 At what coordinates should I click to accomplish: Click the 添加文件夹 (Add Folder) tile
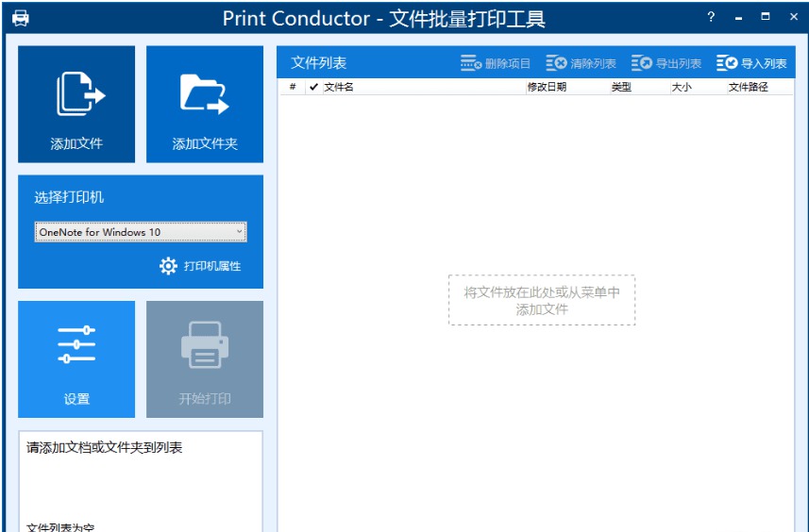[205, 104]
